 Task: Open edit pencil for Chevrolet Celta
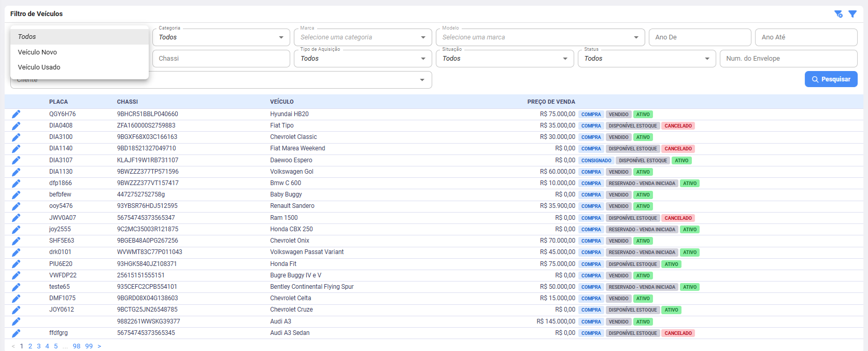pyautogui.click(x=16, y=298)
